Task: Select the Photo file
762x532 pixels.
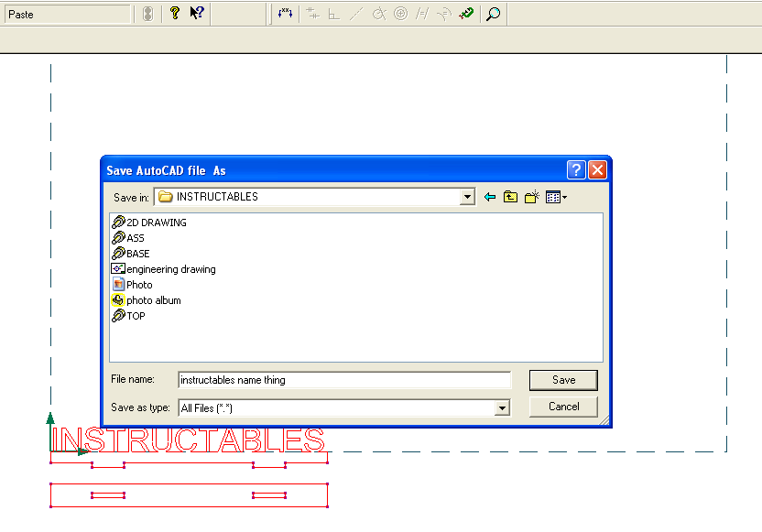Action: [x=132, y=285]
